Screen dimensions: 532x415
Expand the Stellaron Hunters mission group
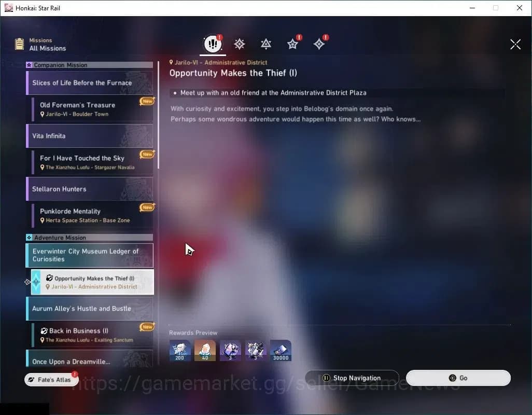pyautogui.click(x=89, y=189)
